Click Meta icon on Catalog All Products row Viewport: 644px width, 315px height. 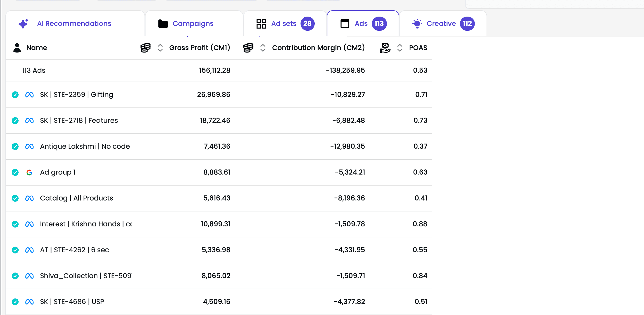coord(29,198)
